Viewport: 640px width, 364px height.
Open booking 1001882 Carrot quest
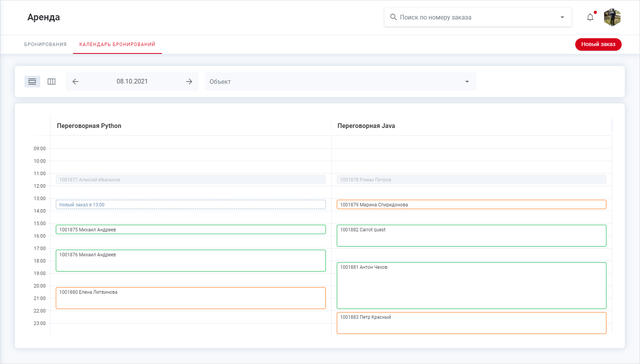pyautogui.click(x=471, y=236)
